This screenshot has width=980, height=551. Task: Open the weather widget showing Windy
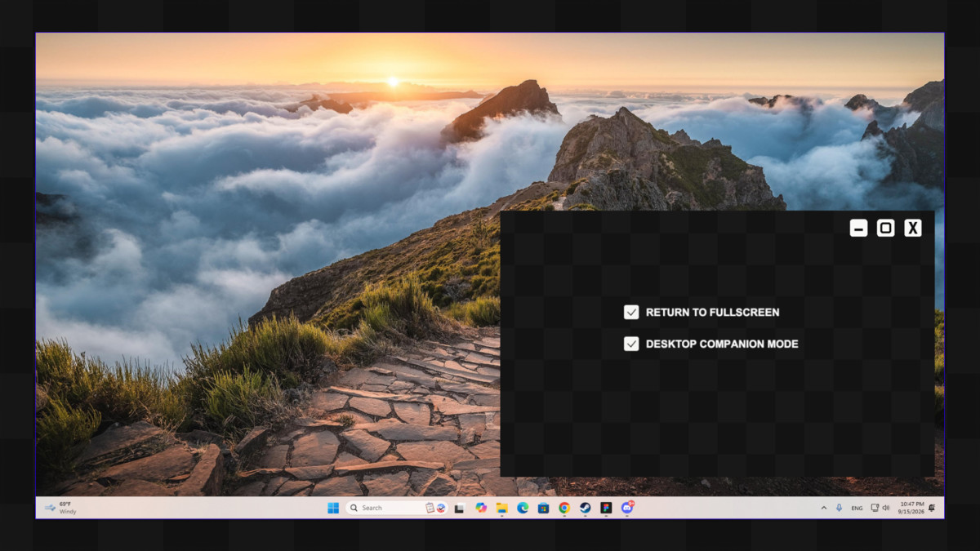[x=60, y=508]
